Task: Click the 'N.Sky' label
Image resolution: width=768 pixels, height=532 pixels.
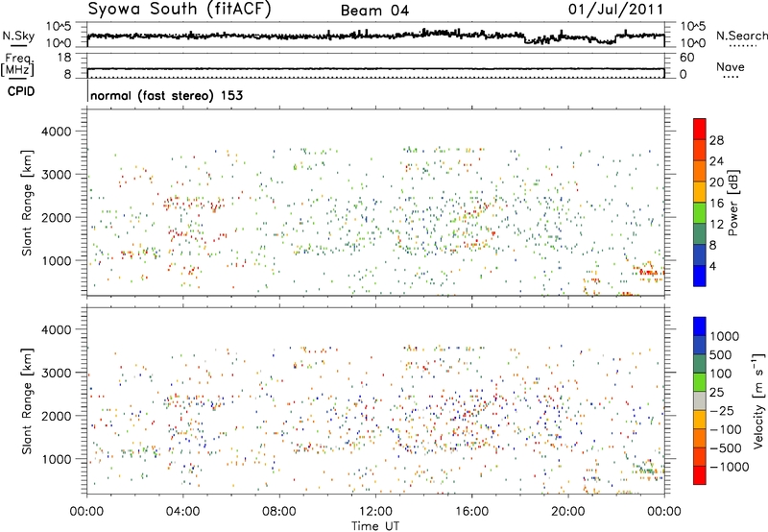Action: [18, 36]
